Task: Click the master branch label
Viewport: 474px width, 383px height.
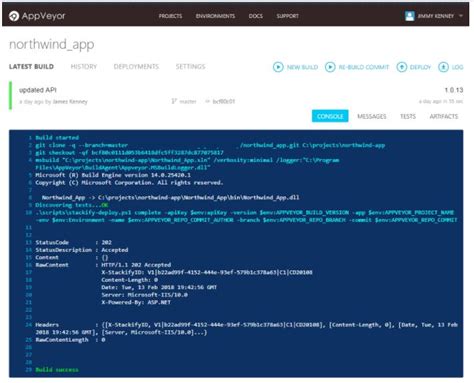Action: click(188, 101)
